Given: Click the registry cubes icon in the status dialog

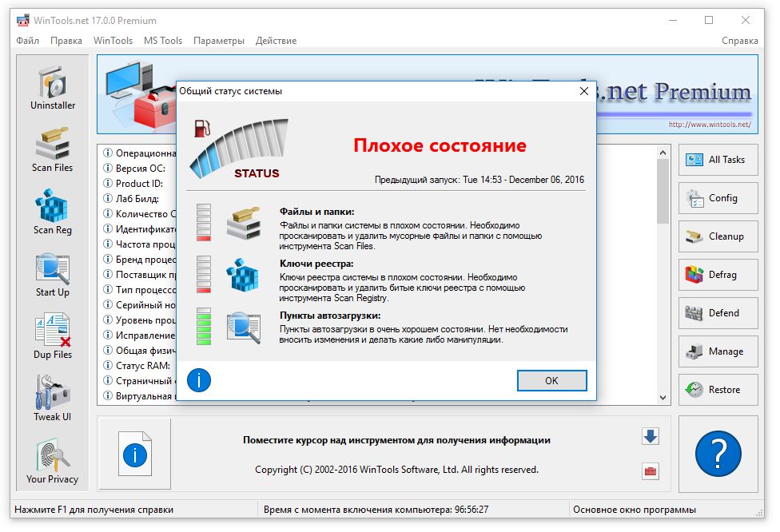Looking at the screenshot, I should pyautogui.click(x=243, y=275).
